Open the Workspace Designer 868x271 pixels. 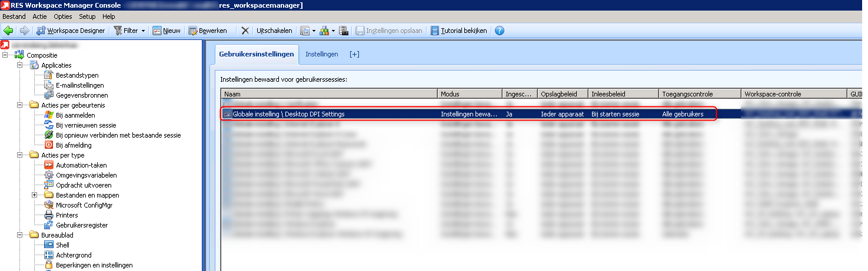pos(71,31)
